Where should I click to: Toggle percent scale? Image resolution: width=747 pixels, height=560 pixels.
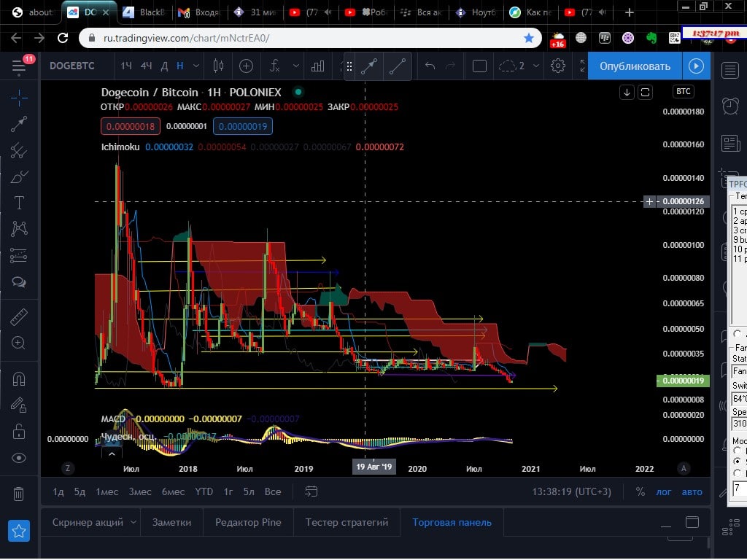pos(640,492)
